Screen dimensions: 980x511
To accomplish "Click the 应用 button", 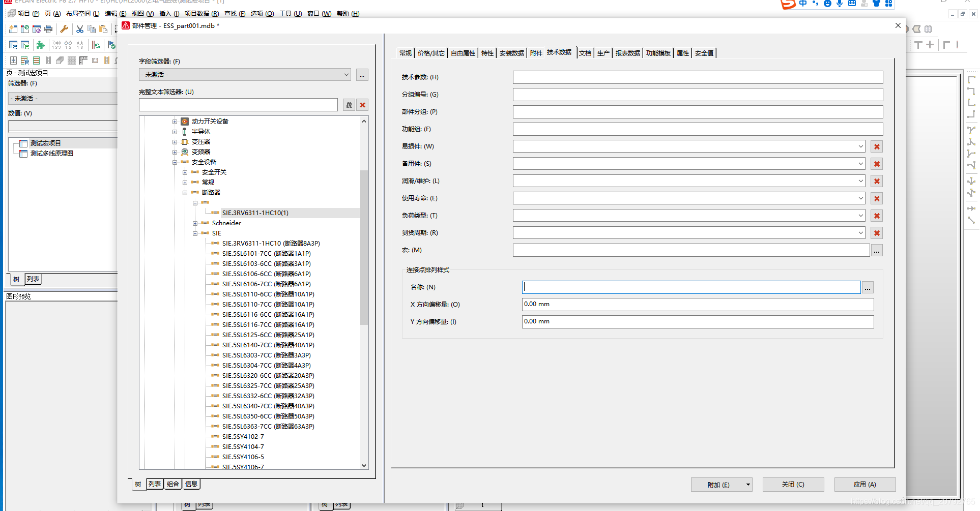I will [864, 485].
